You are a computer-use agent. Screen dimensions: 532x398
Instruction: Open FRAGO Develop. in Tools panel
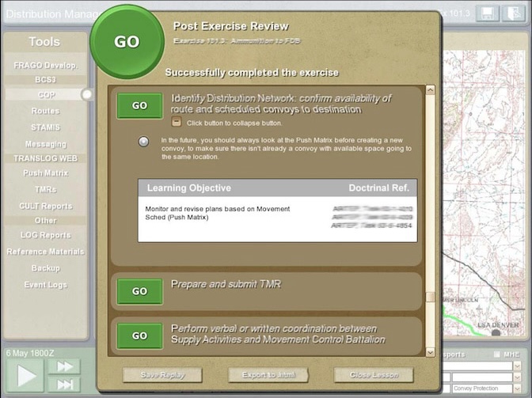[x=45, y=66]
